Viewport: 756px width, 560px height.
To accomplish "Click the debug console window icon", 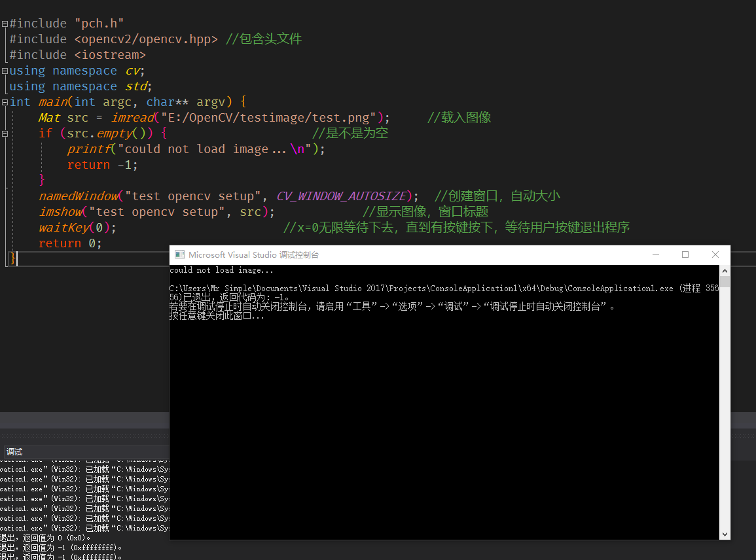I will (x=180, y=254).
